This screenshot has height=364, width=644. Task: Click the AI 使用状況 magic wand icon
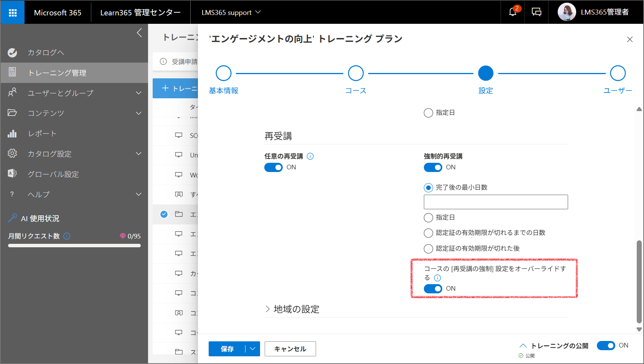[x=13, y=218]
